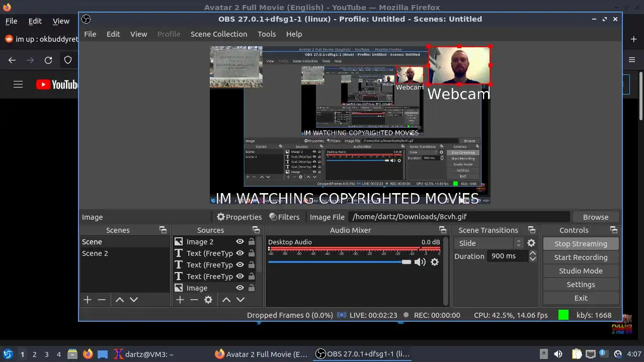Select the Image 2 source row
The height and width of the screenshot is (362, 644).
214,242
